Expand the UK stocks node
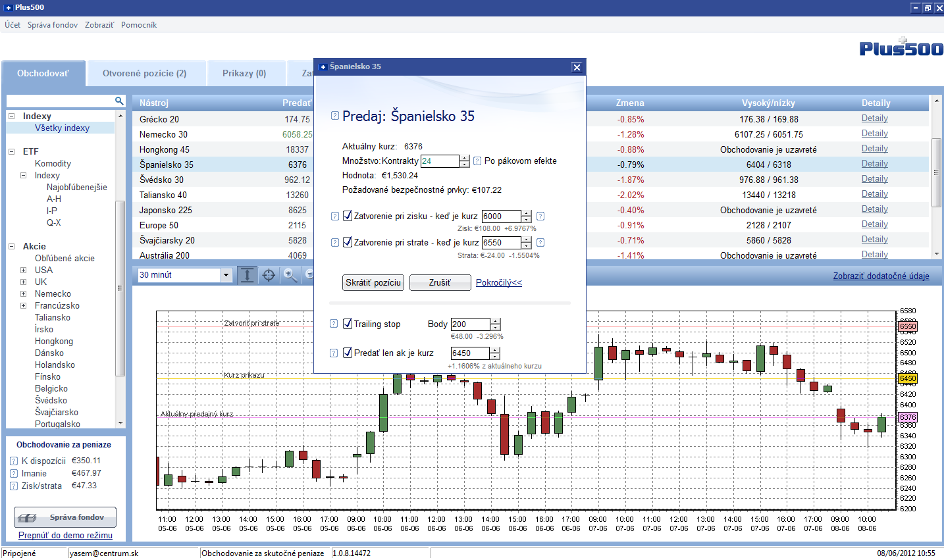 point(23,282)
